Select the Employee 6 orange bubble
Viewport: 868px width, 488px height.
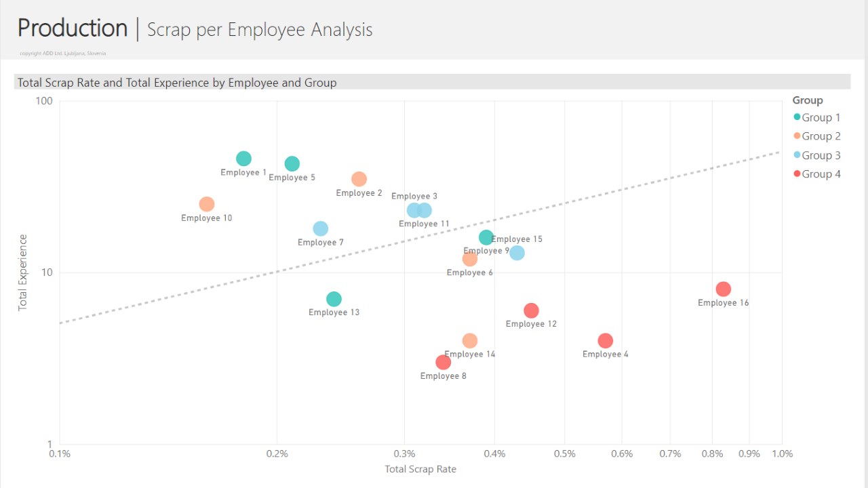(470, 259)
